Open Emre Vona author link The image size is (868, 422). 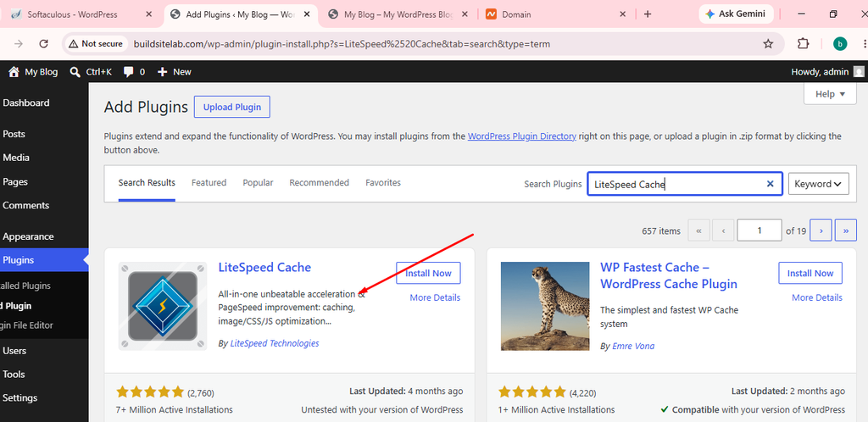pos(633,347)
